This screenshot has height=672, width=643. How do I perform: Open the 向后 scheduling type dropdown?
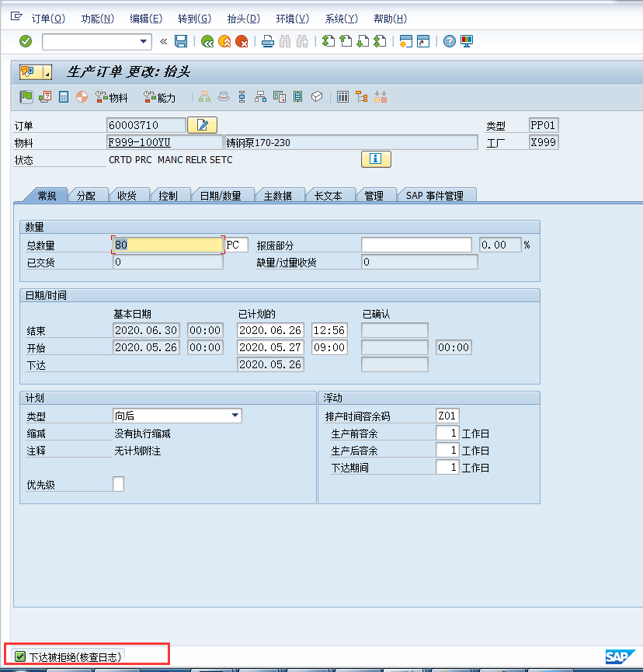click(x=235, y=416)
